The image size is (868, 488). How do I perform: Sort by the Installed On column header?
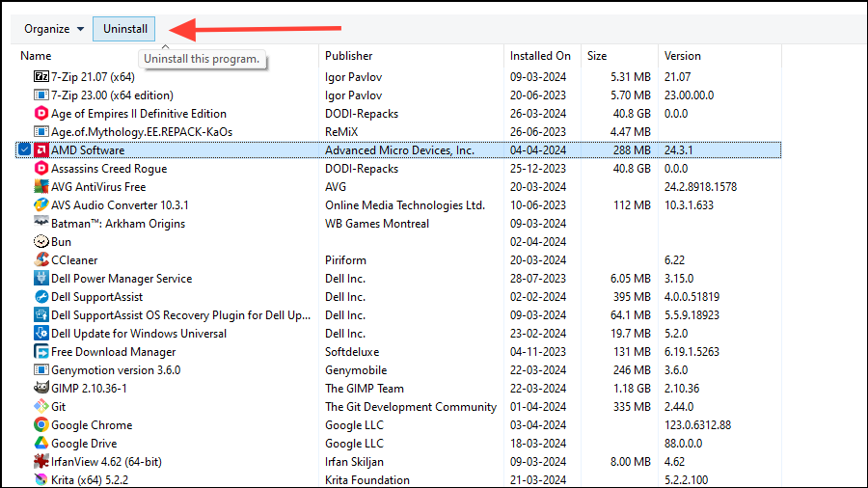(540, 56)
